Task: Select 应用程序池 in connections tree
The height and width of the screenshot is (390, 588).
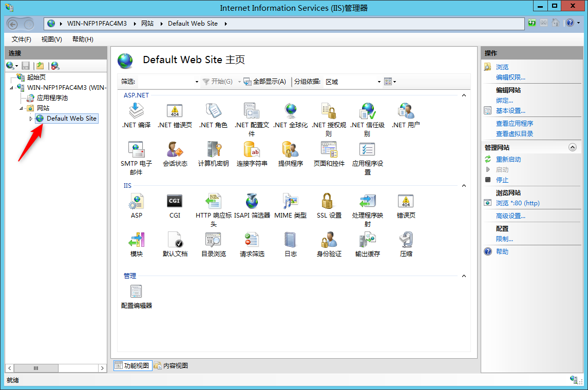Action: point(52,98)
